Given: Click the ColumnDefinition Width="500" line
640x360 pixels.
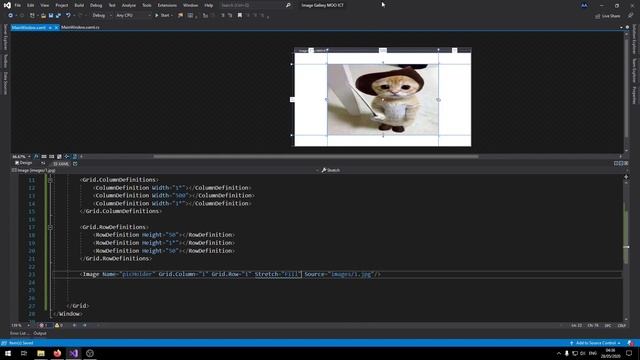Looking at the screenshot, I should coord(174,196).
